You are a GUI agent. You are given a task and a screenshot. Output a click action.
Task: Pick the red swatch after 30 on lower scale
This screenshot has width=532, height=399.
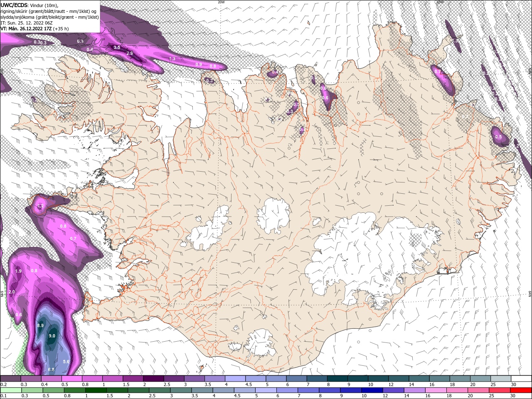pos(520,390)
